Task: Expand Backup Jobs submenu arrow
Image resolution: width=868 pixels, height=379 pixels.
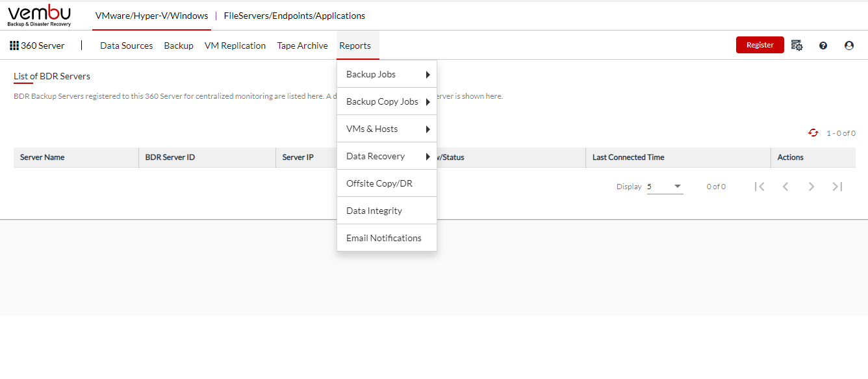Action: 428,75
